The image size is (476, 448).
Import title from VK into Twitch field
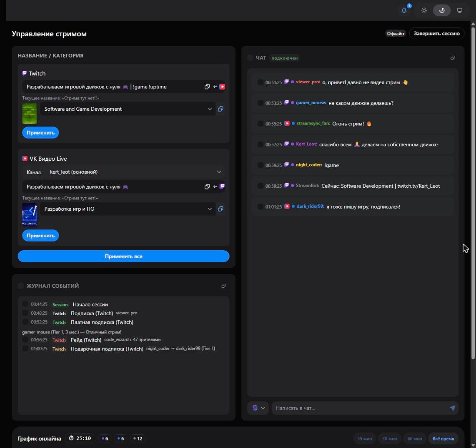219,87
